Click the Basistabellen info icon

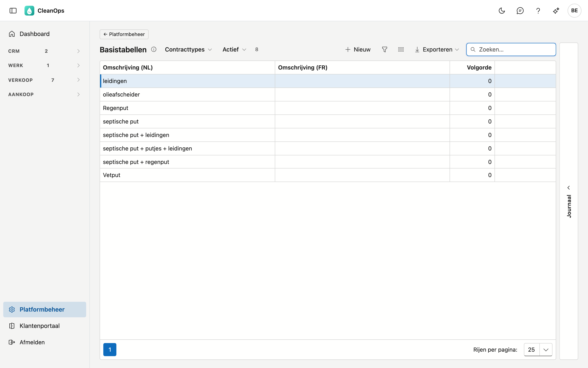click(x=154, y=49)
